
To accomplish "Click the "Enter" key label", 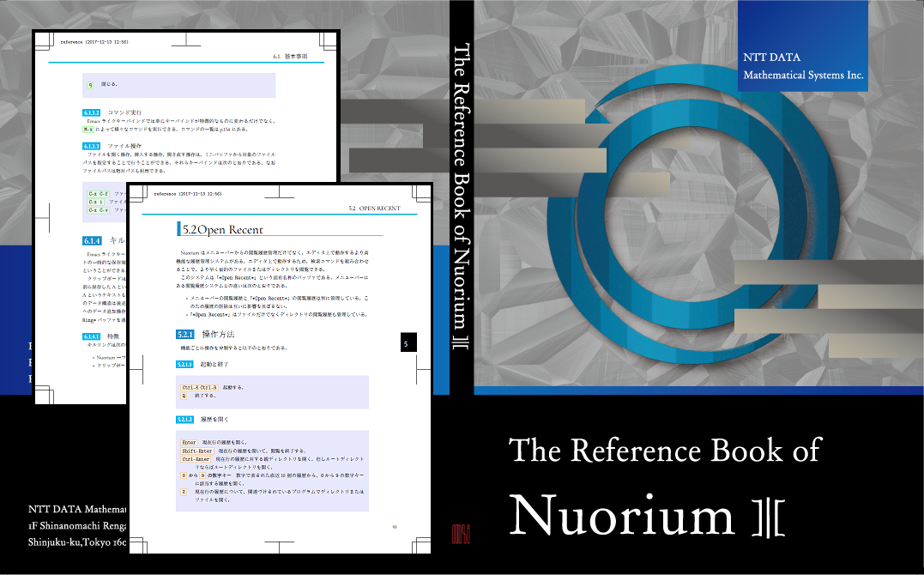I will click(189, 442).
